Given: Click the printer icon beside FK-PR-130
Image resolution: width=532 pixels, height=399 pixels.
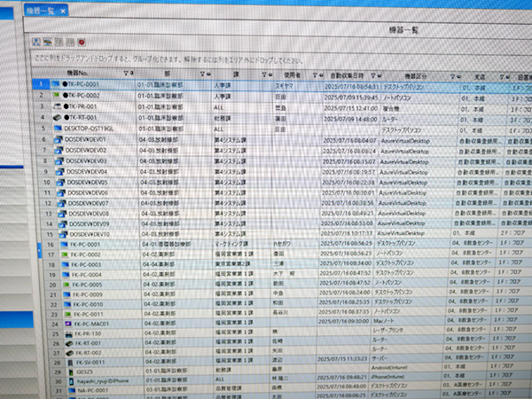Looking at the screenshot, I should [x=68, y=333].
